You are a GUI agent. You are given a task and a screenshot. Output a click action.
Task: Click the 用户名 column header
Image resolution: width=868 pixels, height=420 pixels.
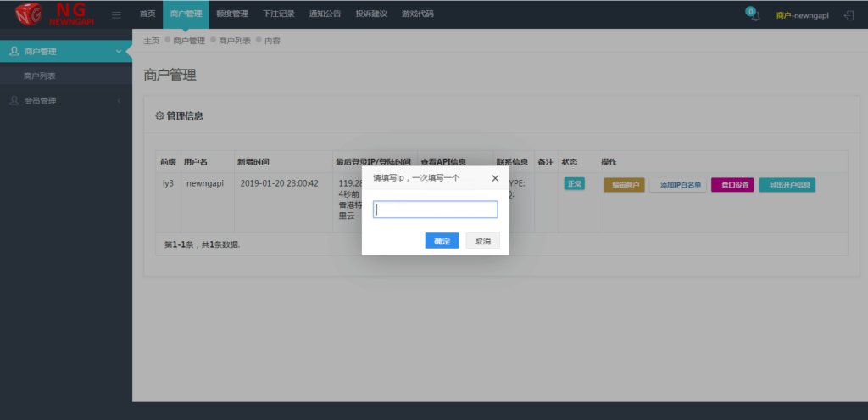coord(196,162)
